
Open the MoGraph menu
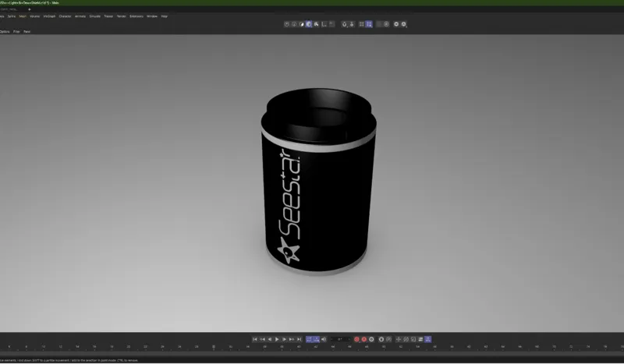coord(49,16)
